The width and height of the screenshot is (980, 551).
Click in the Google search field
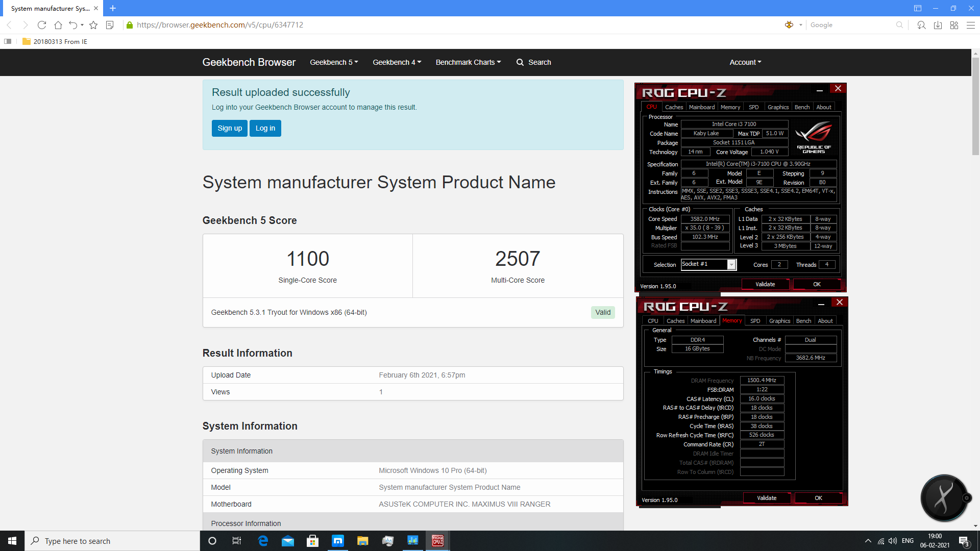coord(852,25)
